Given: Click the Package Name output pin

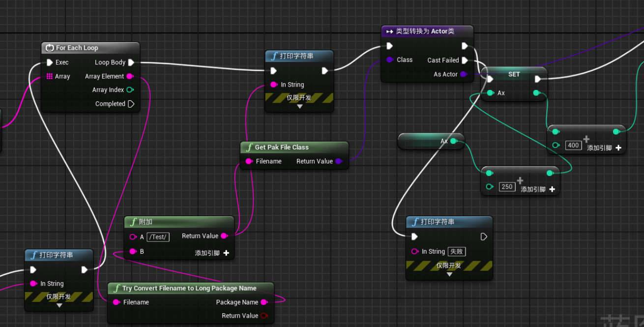Looking at the screenshot, I should coord(264,302).
